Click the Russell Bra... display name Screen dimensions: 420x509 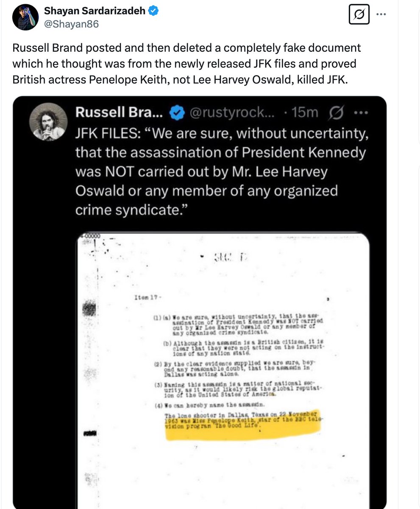121,112
